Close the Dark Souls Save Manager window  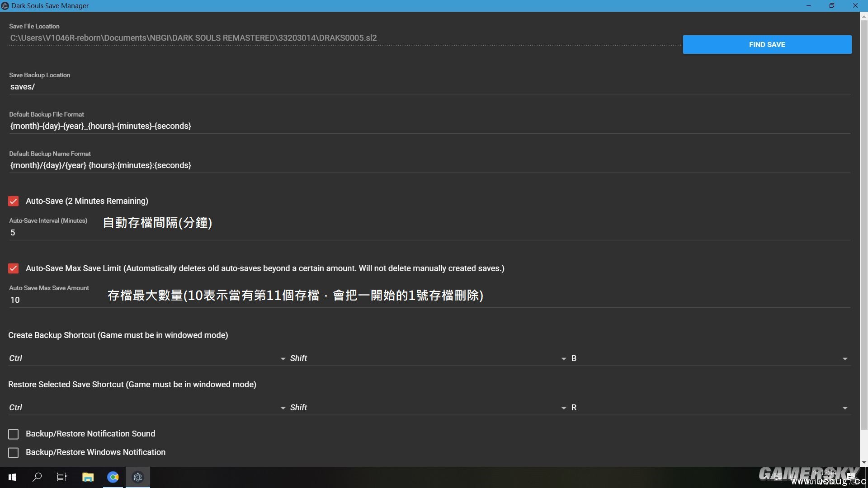coord(855,5)
